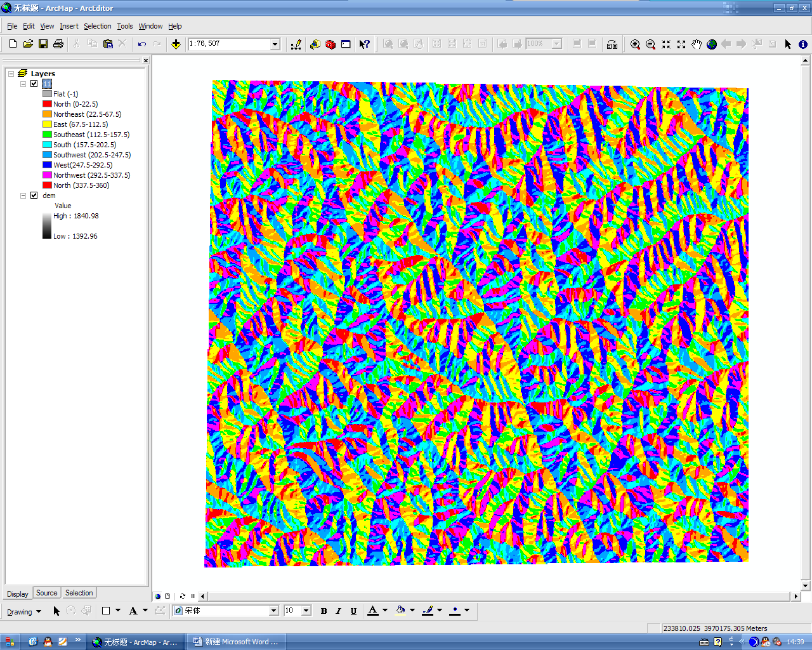
Task: Open the font size dropdown
Action: coord(306,611)
